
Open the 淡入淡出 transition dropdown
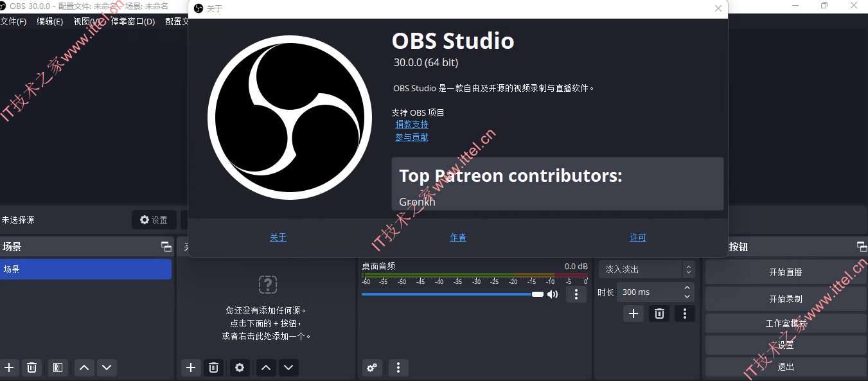point(646,269)
